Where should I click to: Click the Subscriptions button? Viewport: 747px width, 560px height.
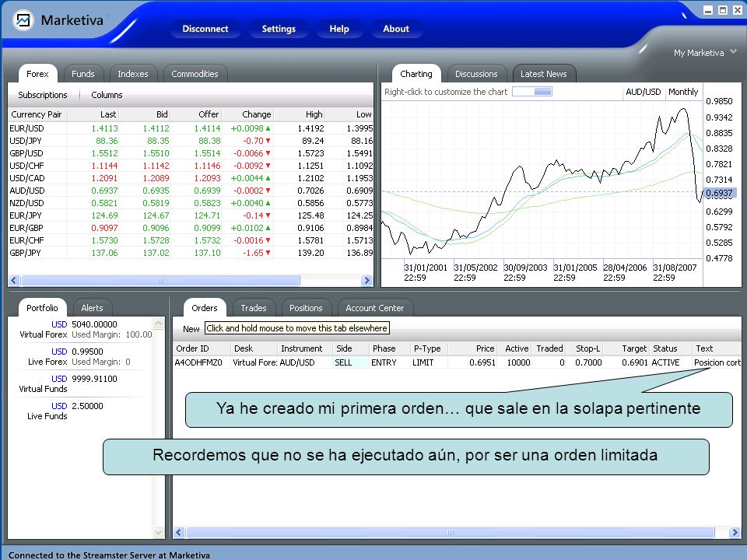click(43, 95)
